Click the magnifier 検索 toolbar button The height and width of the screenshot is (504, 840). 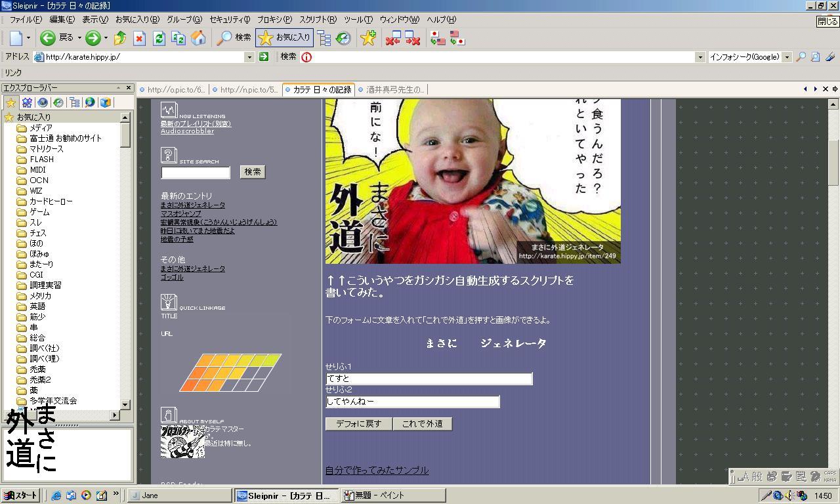click(234, 38)
